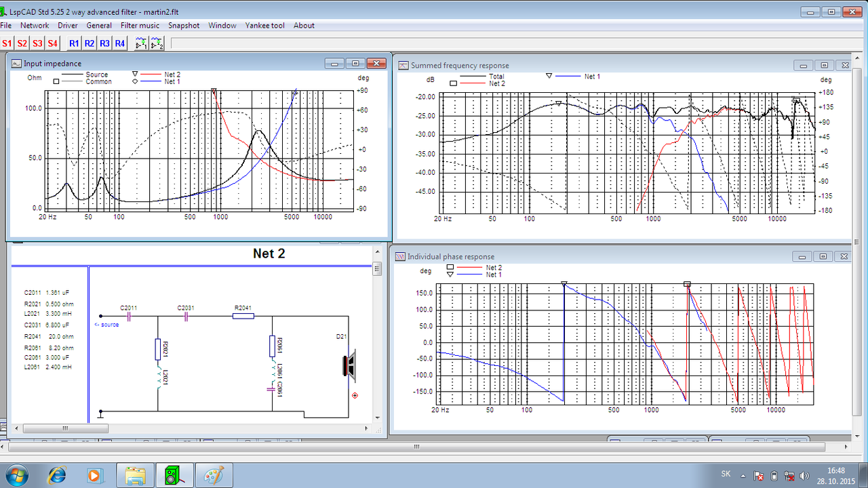Open the Yankee tool menu
Viewport: 868px width, 488px height.
(x=264, y=26)
